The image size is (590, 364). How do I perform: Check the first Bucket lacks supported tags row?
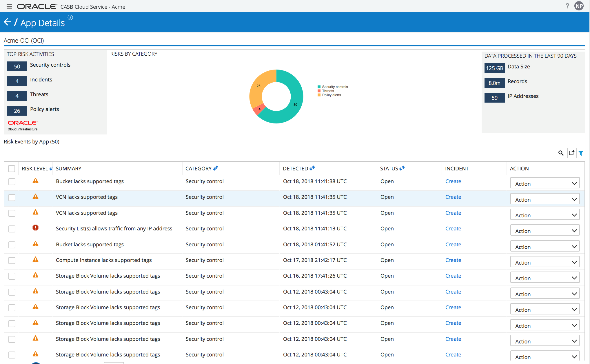coord(12,182)
